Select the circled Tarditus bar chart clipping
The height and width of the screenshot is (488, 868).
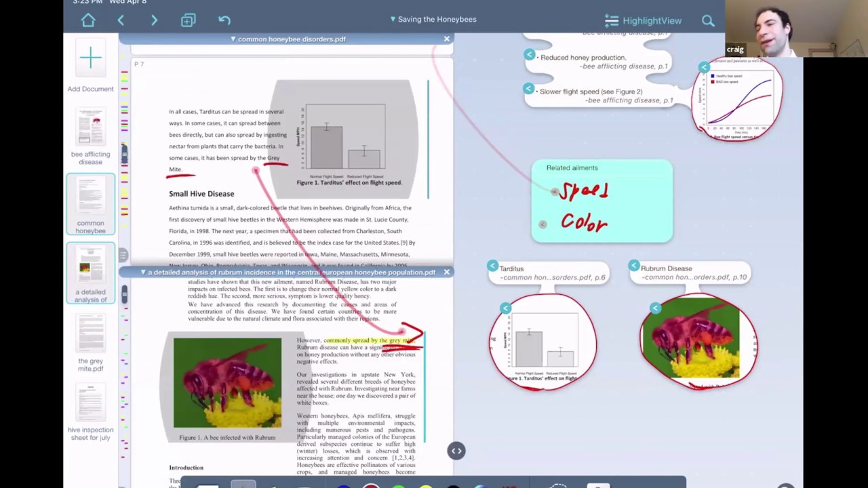click(544, 342)
